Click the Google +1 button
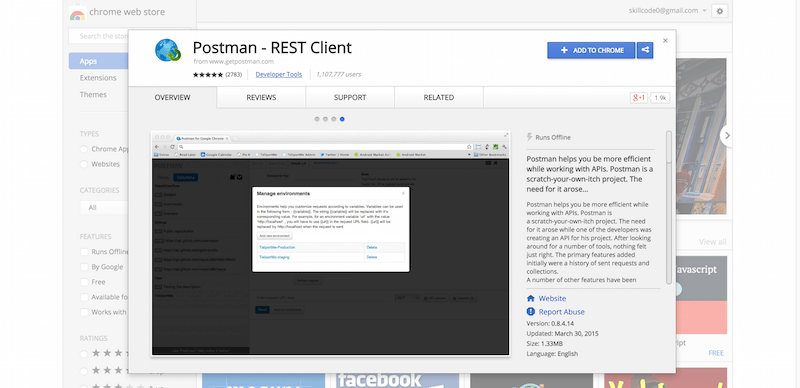 (x=639, y=98)
